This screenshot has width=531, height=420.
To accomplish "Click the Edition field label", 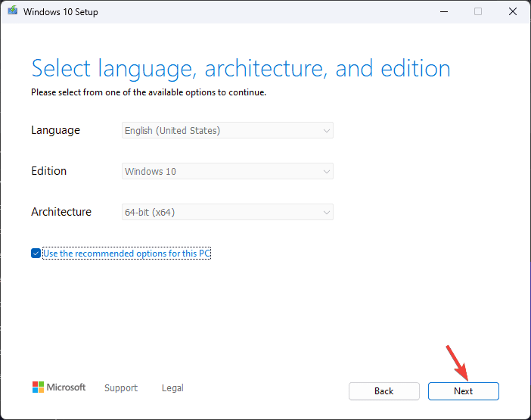I will (x=48, y=171).
